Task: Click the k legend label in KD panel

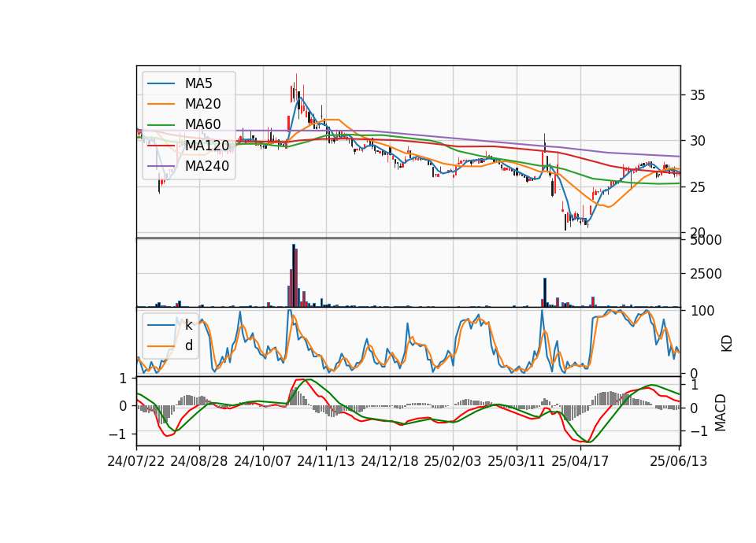Action: pos(188,325)
